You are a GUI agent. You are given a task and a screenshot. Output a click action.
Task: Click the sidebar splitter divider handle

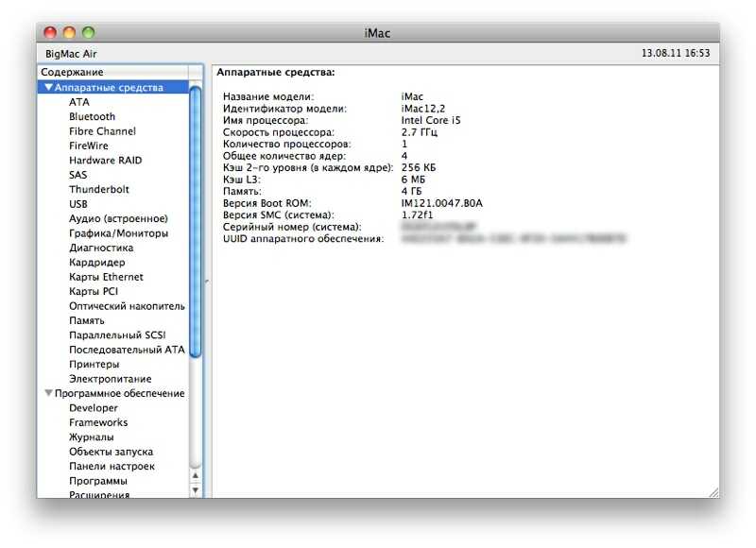[x=207, y=282]
